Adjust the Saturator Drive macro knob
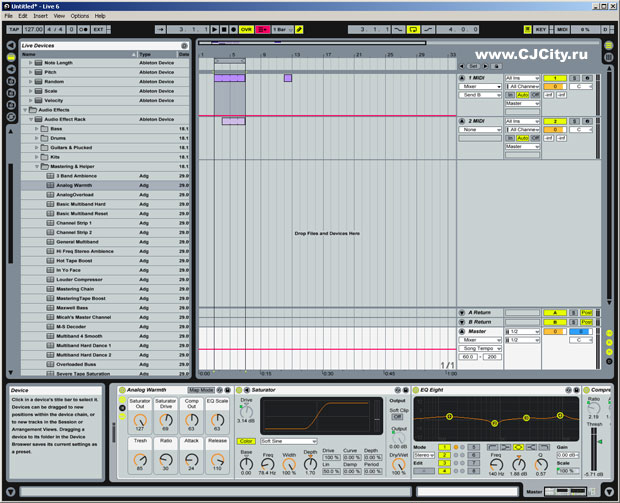Viewport: 620px width, 503px height. (x=166, y=420)
